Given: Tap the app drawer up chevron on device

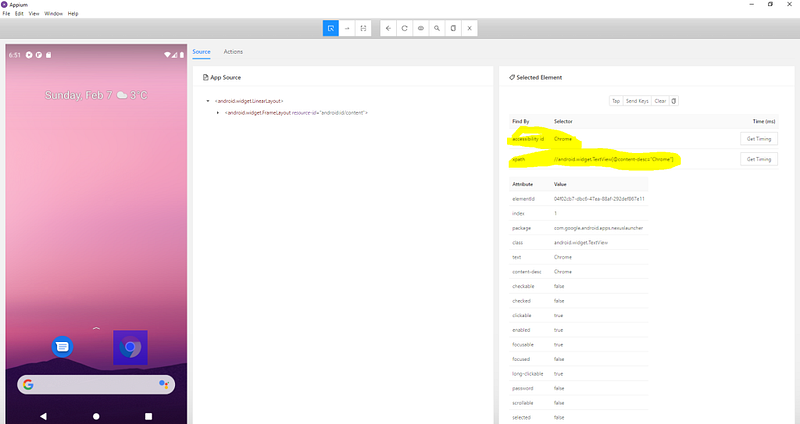Looking at the screenshot, I should [x=96, y=328].
